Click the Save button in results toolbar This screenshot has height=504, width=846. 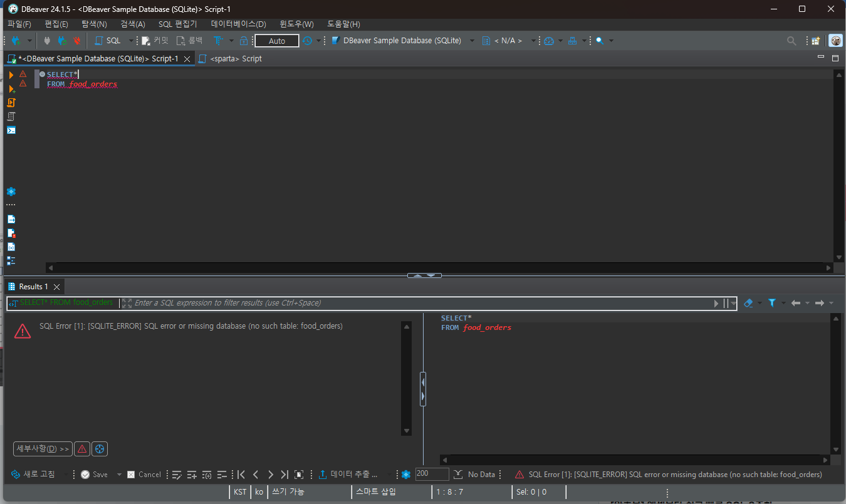click(95, 475)
